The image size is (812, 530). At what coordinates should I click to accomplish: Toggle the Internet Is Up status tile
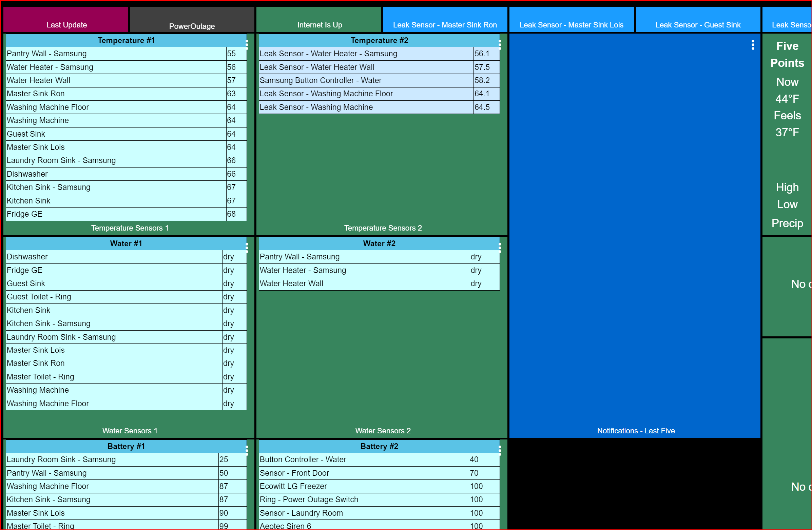(318, 19)
